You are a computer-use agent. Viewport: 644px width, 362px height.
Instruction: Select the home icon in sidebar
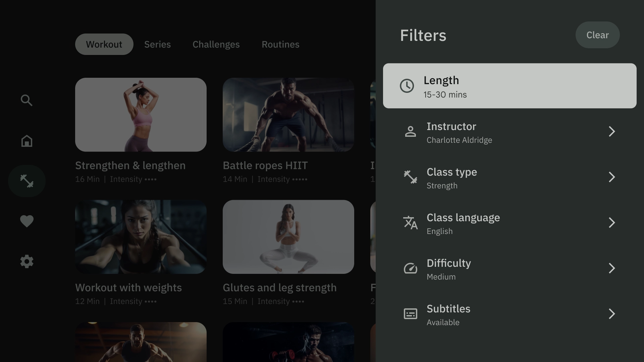pyautogui.click(x=26, y=140)
